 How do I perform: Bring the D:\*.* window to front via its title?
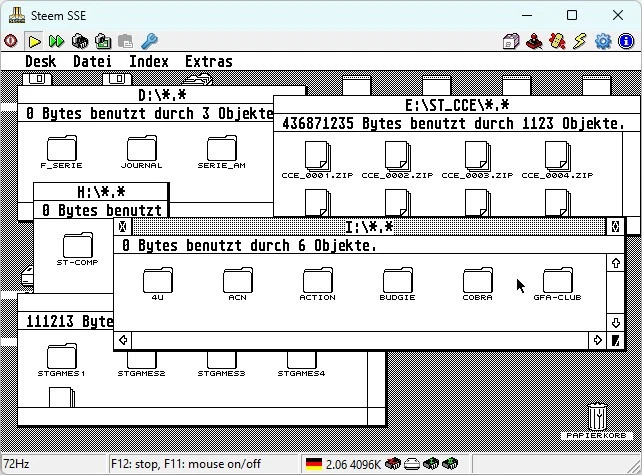click(162, 95)
